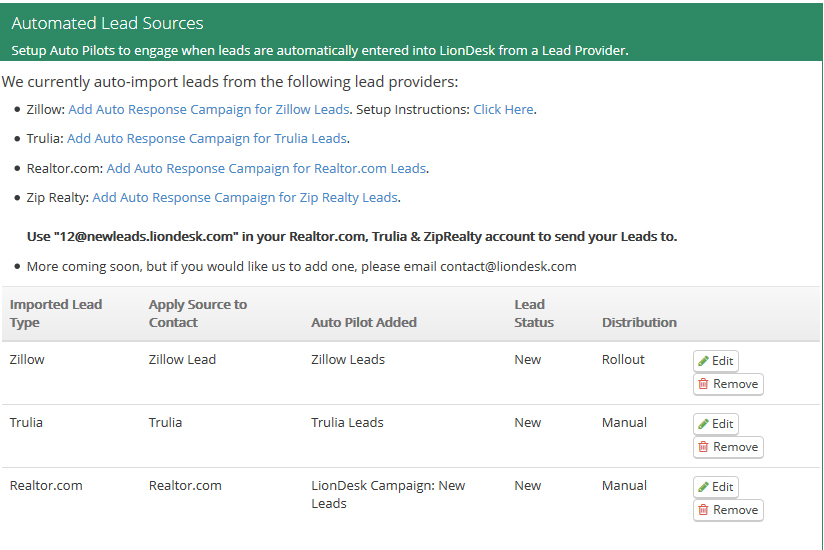Viewport: 824px width, 550px height.
Task: Click the Lead Status column header
Action: (533, 314)
